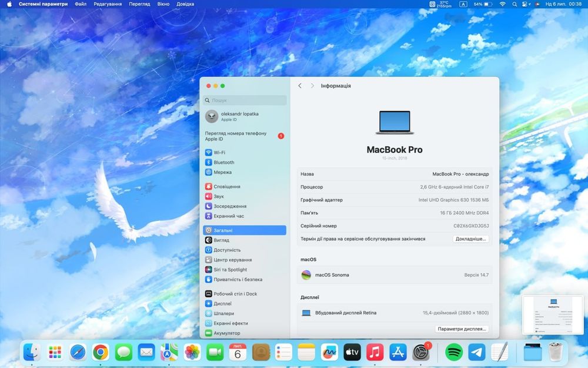The image size is (588, 368).
Task: Launch Google Chrome from the Dock
Action: (101, 353)
